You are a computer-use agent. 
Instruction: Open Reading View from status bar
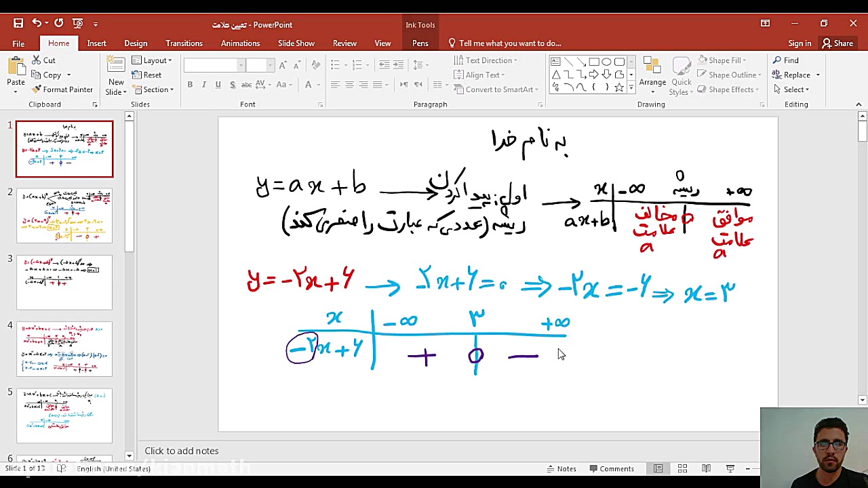point(706,468)
